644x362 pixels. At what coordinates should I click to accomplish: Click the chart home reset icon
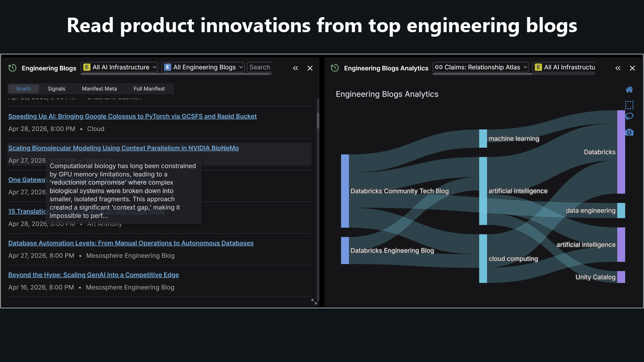tap(629, 89)
